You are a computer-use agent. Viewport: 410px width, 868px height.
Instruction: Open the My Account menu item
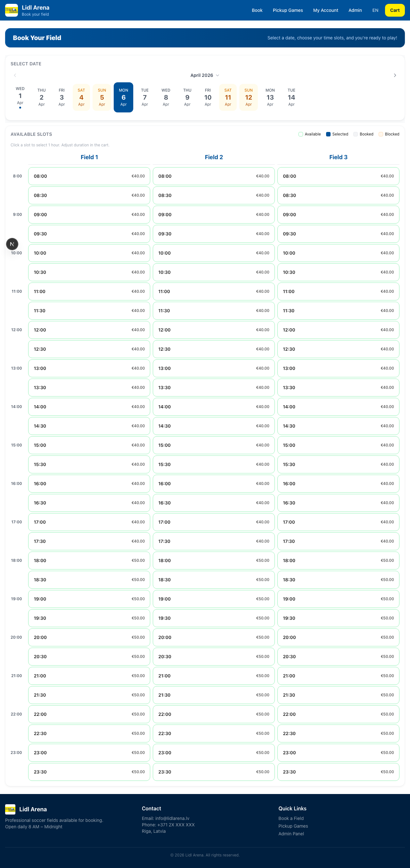pyautogui.click(x=325, y=10)
